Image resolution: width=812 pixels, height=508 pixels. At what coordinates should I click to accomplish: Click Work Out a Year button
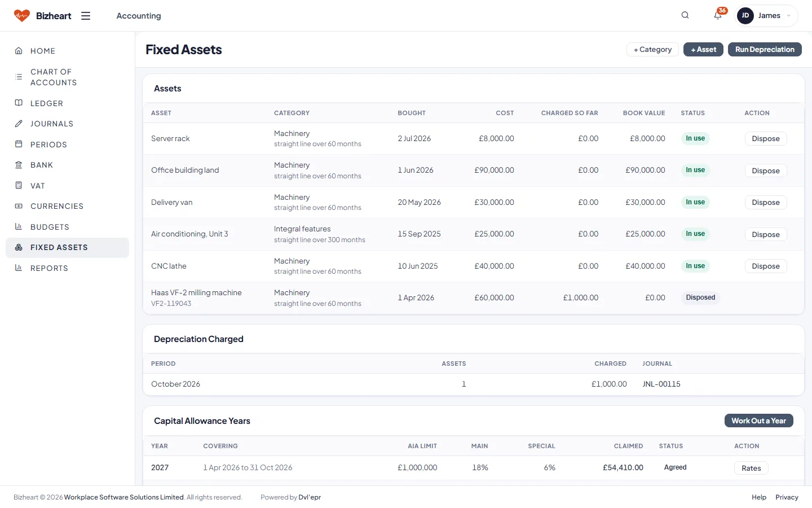(758, 421)
